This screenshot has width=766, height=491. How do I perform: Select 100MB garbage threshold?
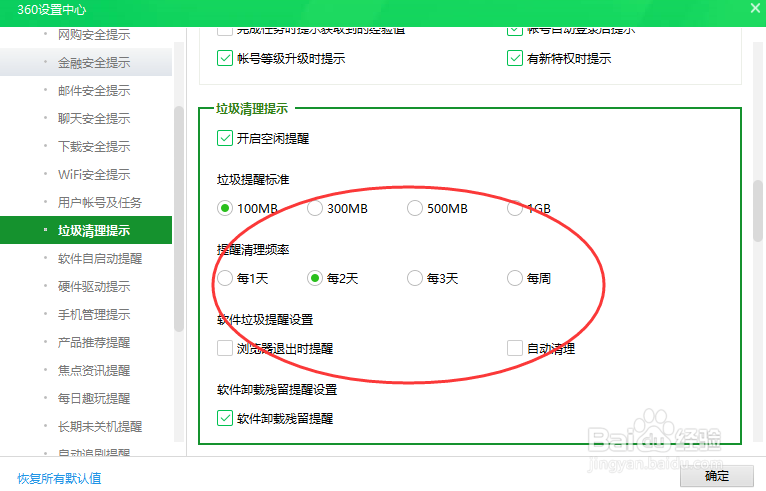tap(225, 209)
